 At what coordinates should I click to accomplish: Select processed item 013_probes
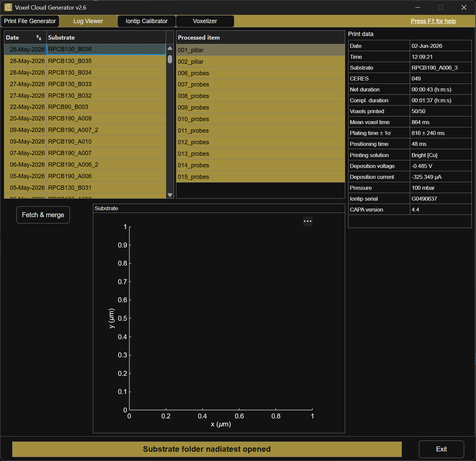[x=260, y=154]
